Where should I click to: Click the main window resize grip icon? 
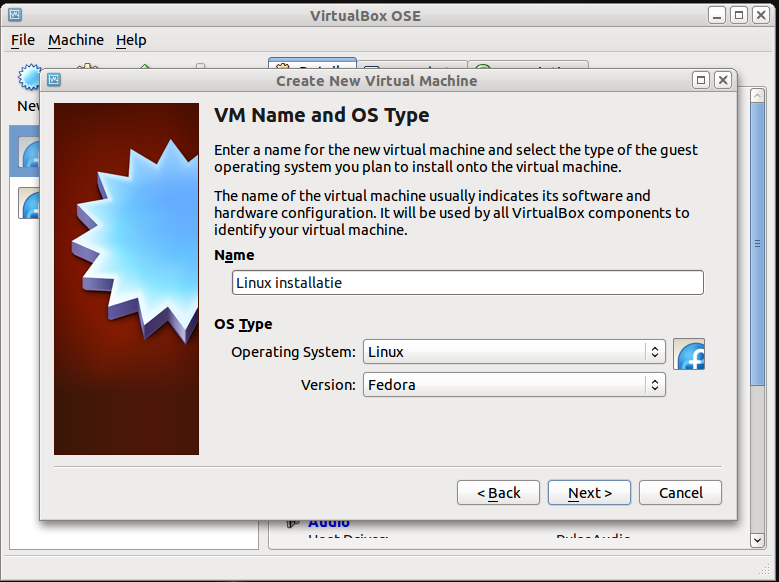pyautogui.click(x=764, y=569)
